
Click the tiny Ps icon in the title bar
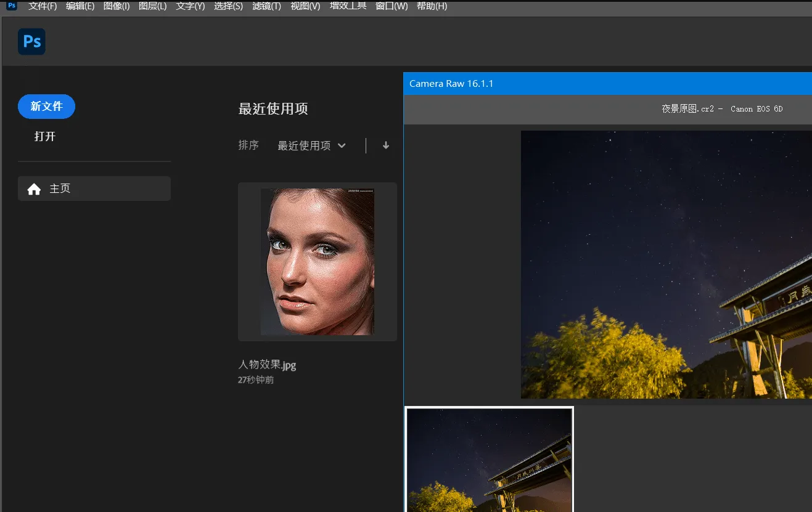(10, 5)
